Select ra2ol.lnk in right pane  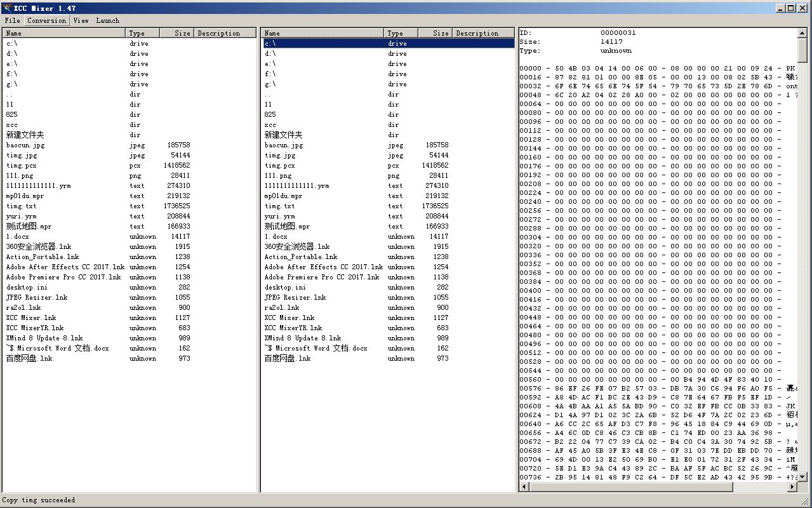click(x=282, y=307)
